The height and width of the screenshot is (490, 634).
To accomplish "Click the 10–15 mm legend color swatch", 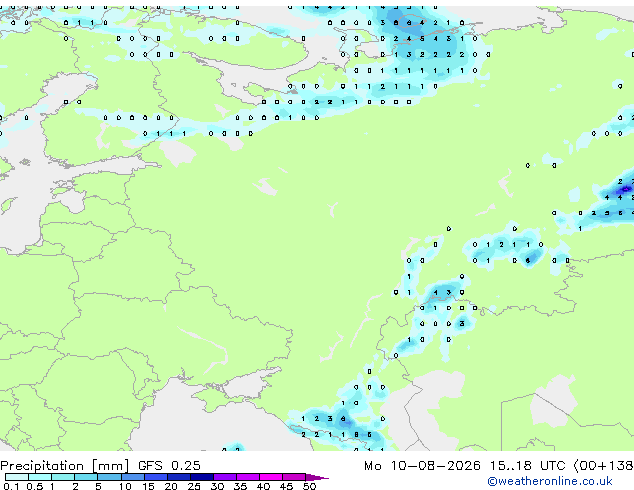I will click(x=133, y=477).
